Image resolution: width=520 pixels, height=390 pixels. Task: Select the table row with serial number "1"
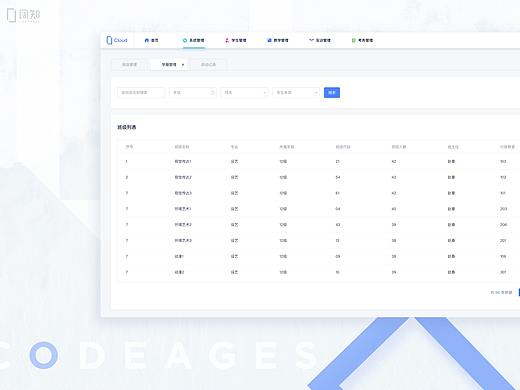click(318, 162)
